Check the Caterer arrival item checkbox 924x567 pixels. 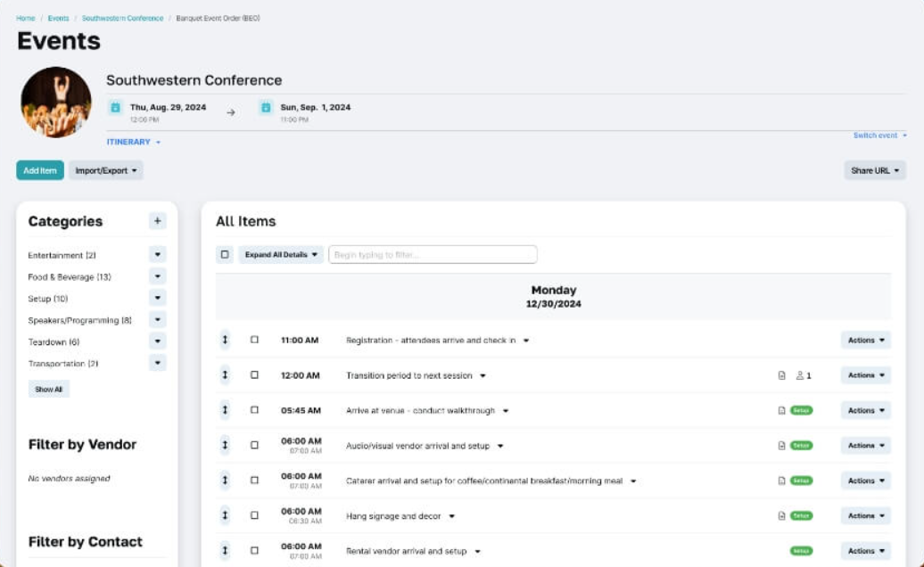pyautogui.click(x=254, y=481)
